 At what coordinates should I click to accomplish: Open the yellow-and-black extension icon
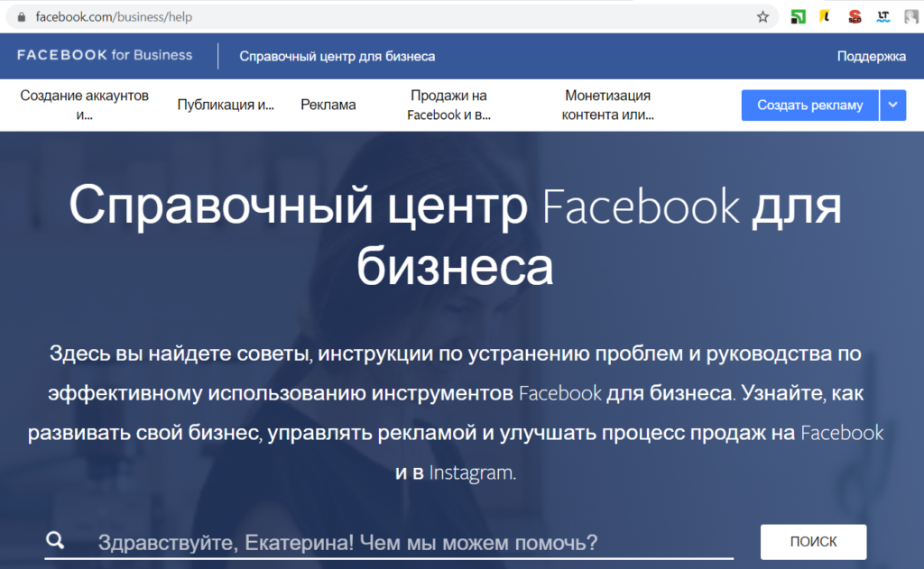click(x=825, y=16)
